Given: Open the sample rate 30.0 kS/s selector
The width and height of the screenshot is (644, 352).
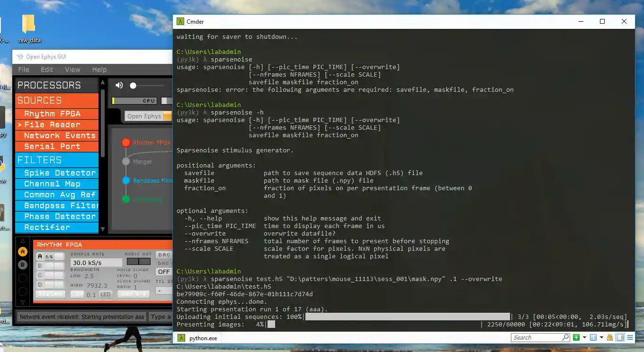Looking at the screenshot, I should 96,263.
